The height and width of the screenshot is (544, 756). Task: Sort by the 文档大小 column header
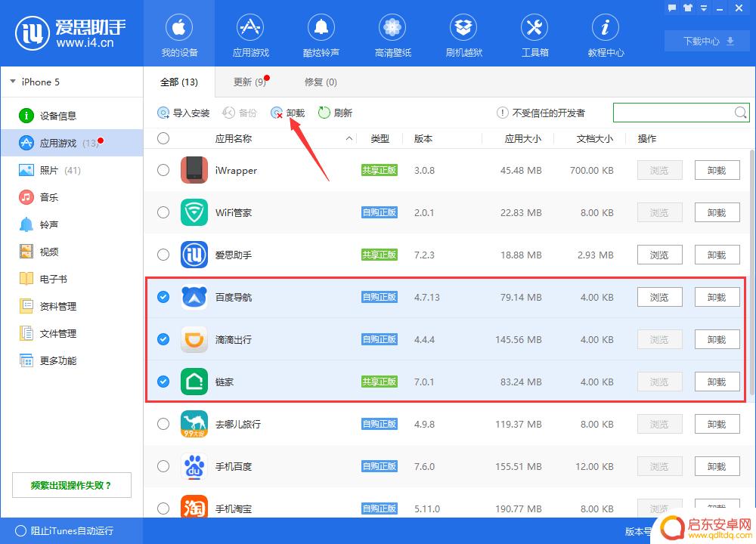click(594, 139)
